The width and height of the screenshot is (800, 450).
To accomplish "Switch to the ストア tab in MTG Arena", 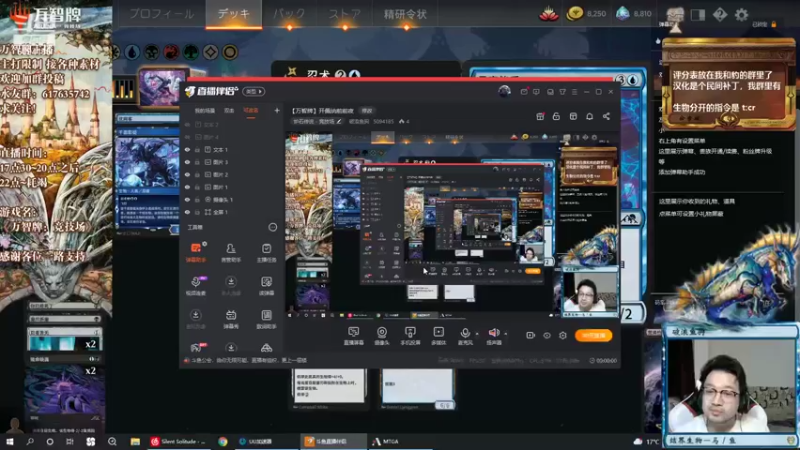I will (x=345, y=14).
